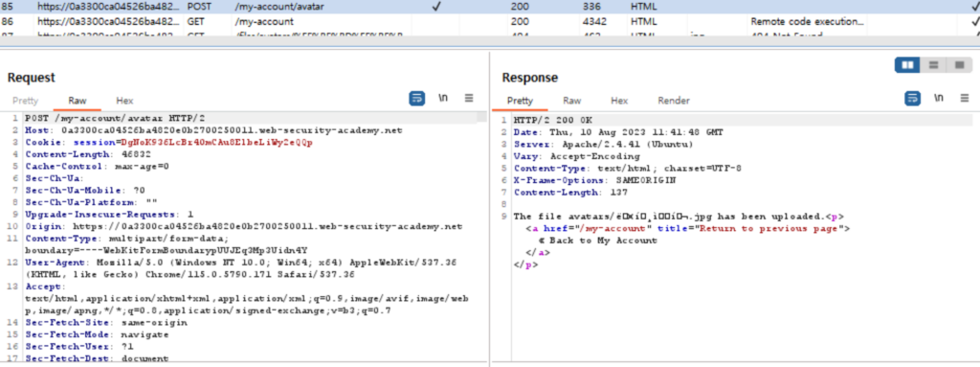Switch to combined tabbed layout view
This screenshot has width=980, height=367.
coord(959,64)
